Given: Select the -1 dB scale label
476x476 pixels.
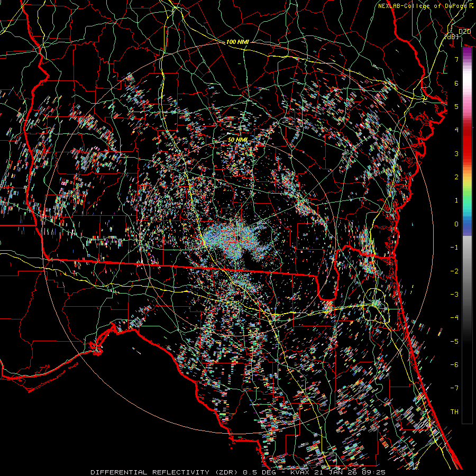Looking at the screenshot, I should pyautogui.click(x=454, y=248).
